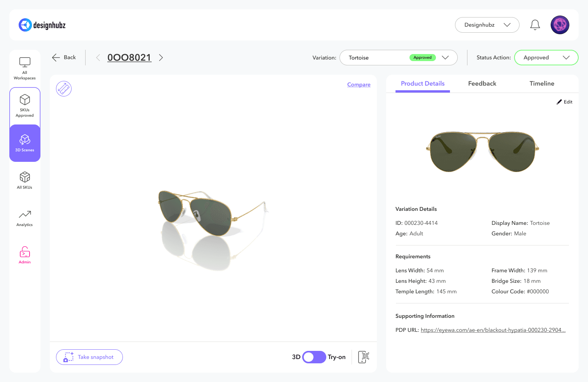Select the SKUs Approved sidebar item
The height and width of the screenshot is (382, 588).
pyautogui.click(x=25, y=106)
